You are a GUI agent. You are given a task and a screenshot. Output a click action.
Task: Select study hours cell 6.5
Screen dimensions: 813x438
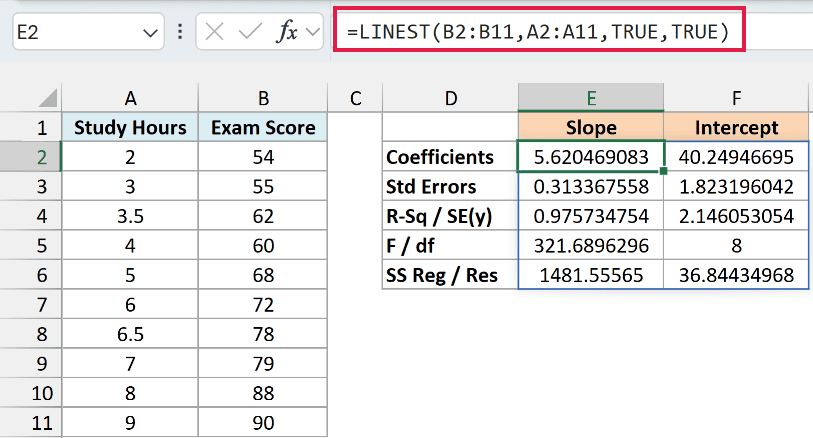130,334
